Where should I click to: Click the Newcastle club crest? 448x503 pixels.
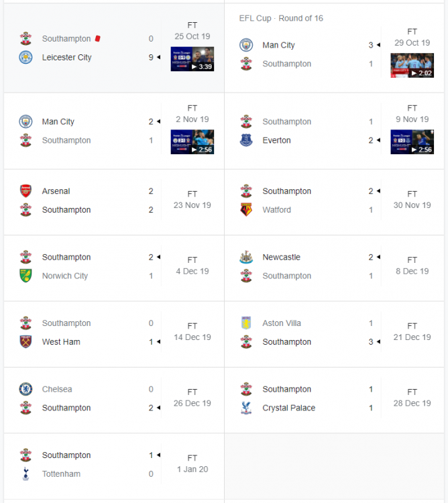pyautogui.click(x=246, y=257)
